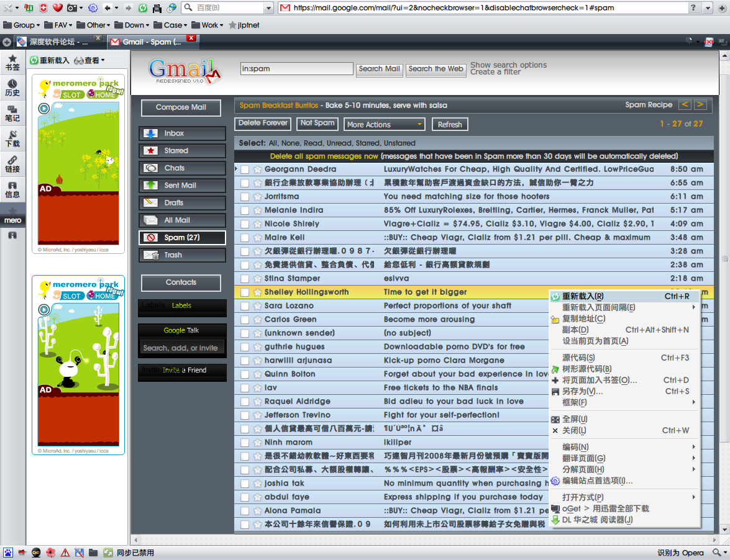Check the guthrie hugues message checkbox
This screenshot has width=730, height=560.
coord(244,347)
